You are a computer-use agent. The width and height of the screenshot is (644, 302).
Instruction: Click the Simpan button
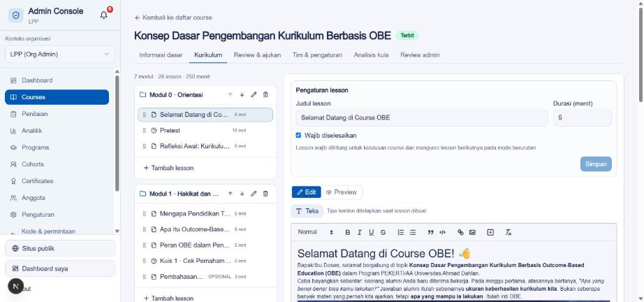pos(596,164)
